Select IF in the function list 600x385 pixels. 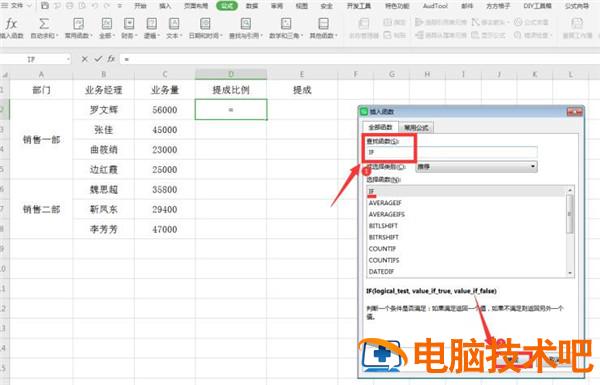(466, 191)
